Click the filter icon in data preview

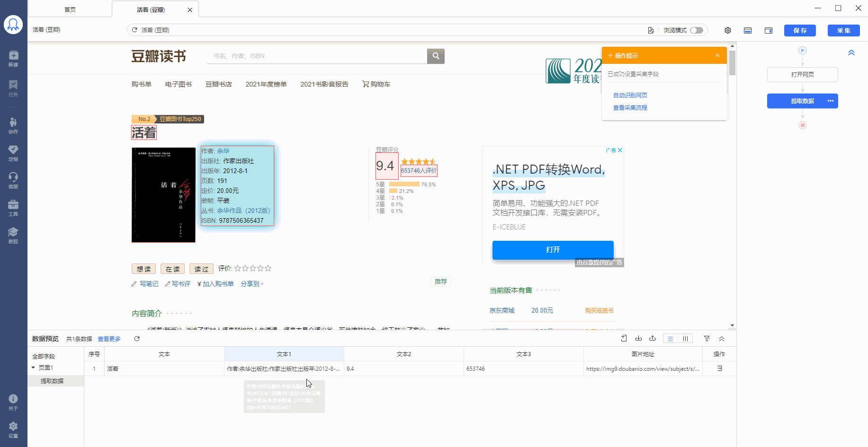(x=707, y=339)
